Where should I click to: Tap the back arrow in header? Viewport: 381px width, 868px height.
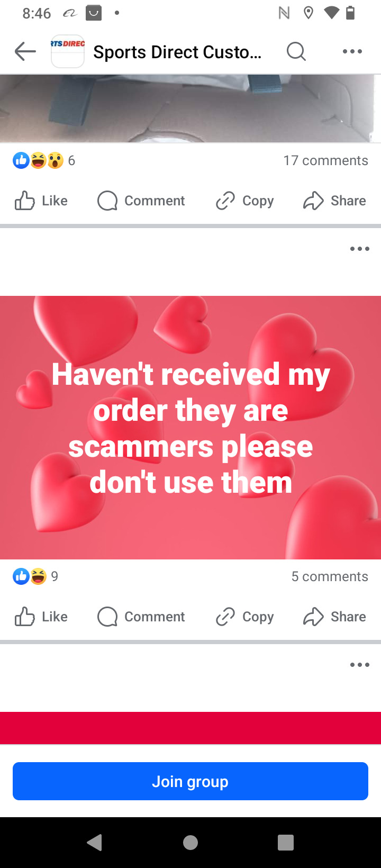(25, 51)
